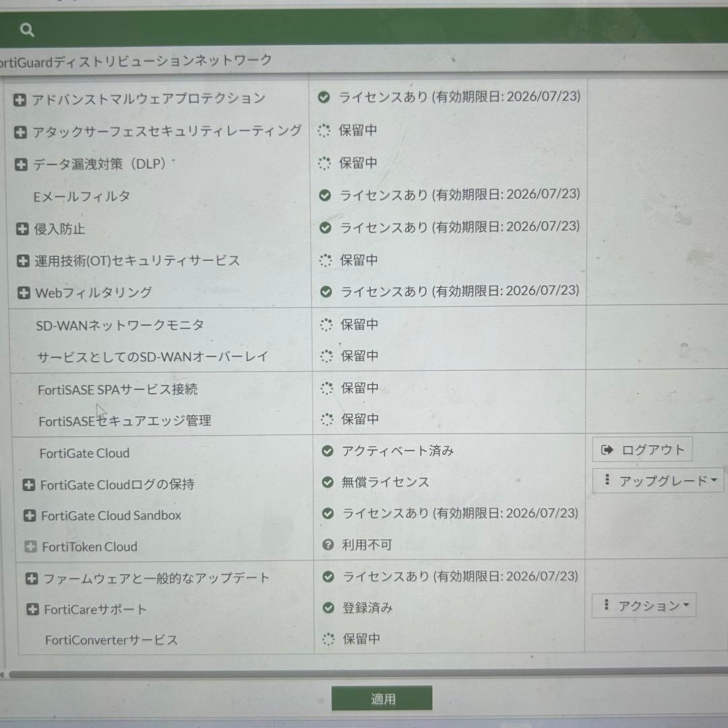Screen dimensions: 728x728
Task: Click pending spinner icon for SD-WANネットワークモニタ
Action: click(326, 325)
